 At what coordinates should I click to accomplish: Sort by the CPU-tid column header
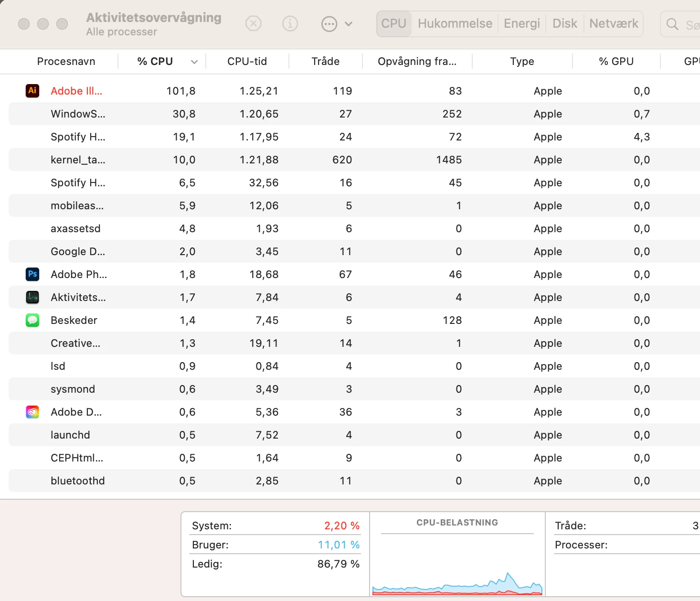[x=247, y=61]
